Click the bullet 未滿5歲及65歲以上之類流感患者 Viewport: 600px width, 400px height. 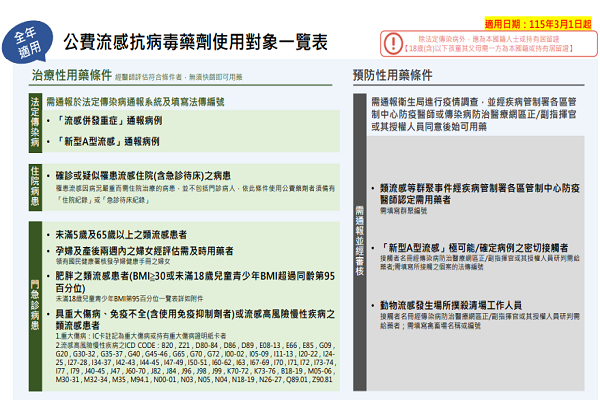121,234
